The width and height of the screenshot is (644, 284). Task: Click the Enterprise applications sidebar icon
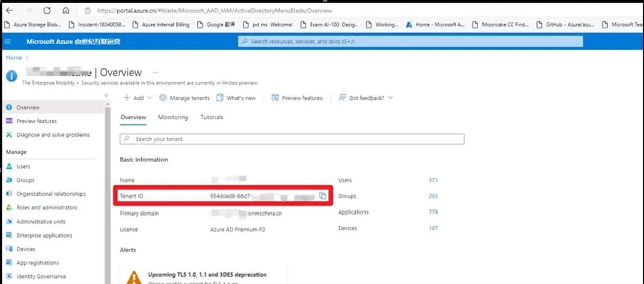click(x=9, y=235)
